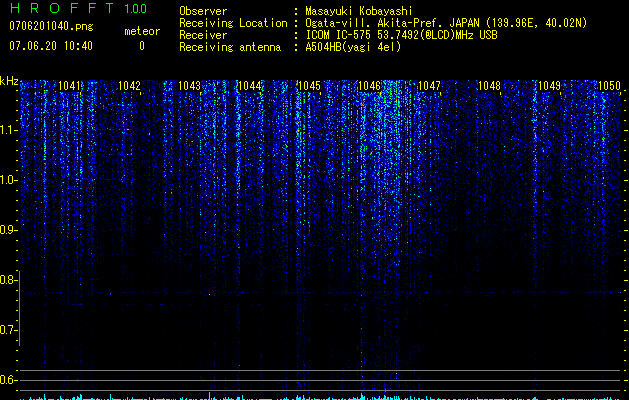This screenshot has width=629, height=400.
Task: Click time marker 1044
Action: point(250,86)
